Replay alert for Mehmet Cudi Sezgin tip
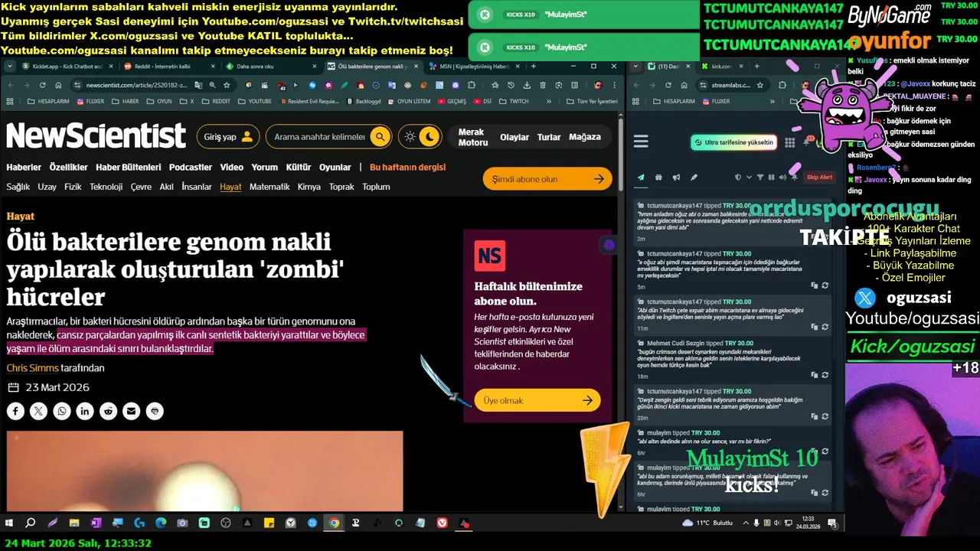The image size is (980, 551). [825, 375]
